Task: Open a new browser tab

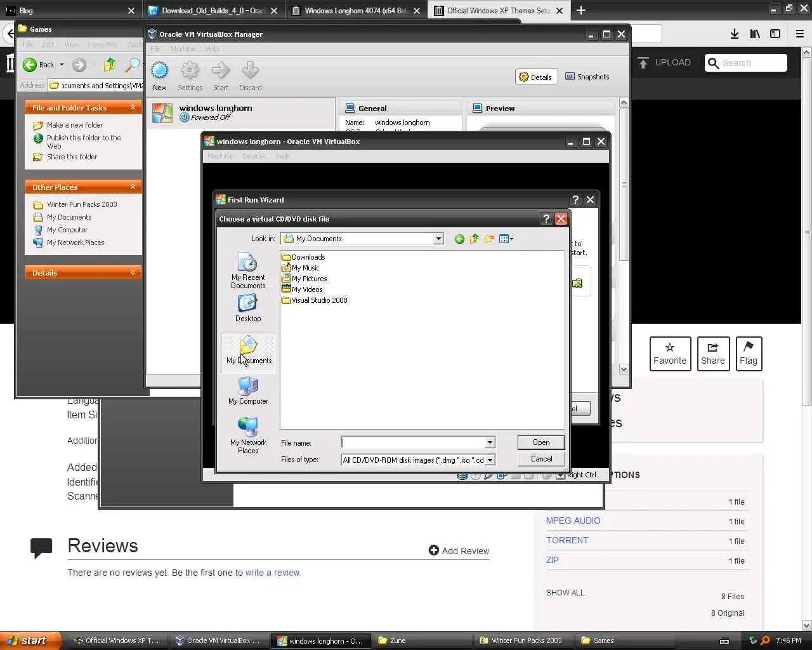Action: click(x=581, y=10)
